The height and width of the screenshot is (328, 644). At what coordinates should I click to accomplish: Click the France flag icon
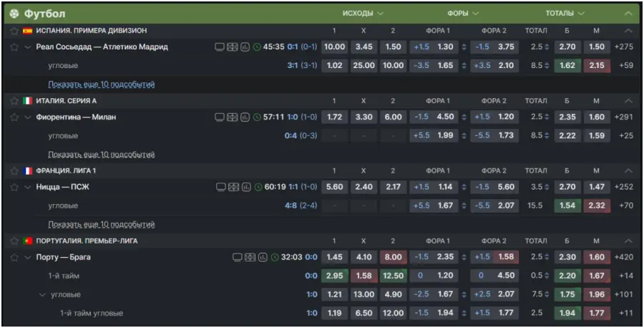point(27,170)
